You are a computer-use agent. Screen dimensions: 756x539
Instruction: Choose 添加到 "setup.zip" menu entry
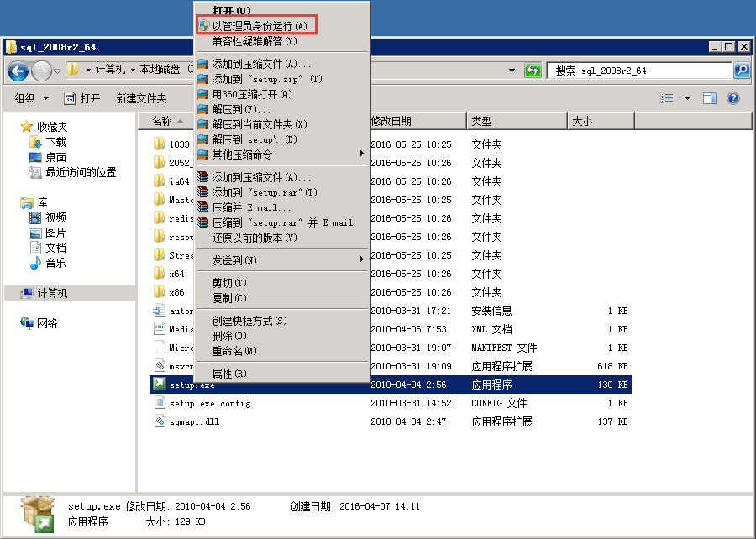[x=282, y=79]
